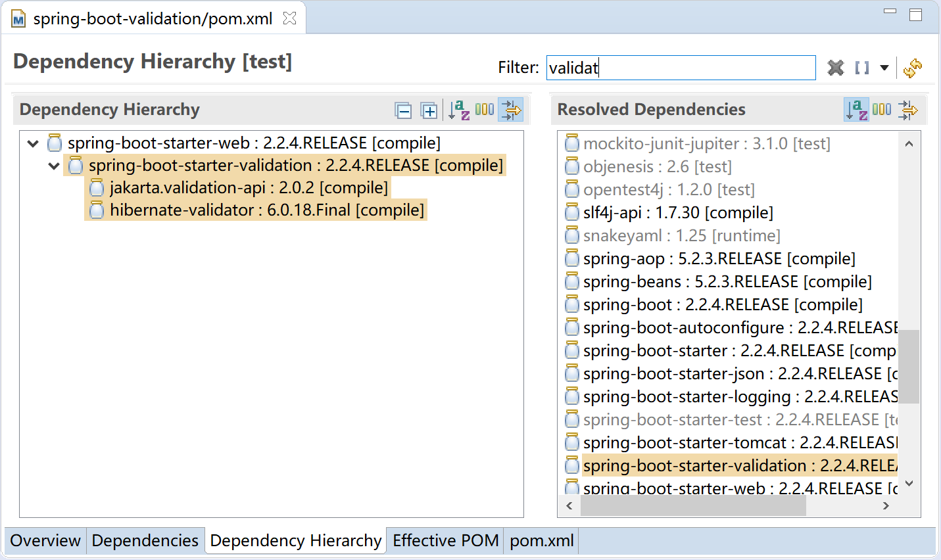Open the Dependencies tab

145,540
